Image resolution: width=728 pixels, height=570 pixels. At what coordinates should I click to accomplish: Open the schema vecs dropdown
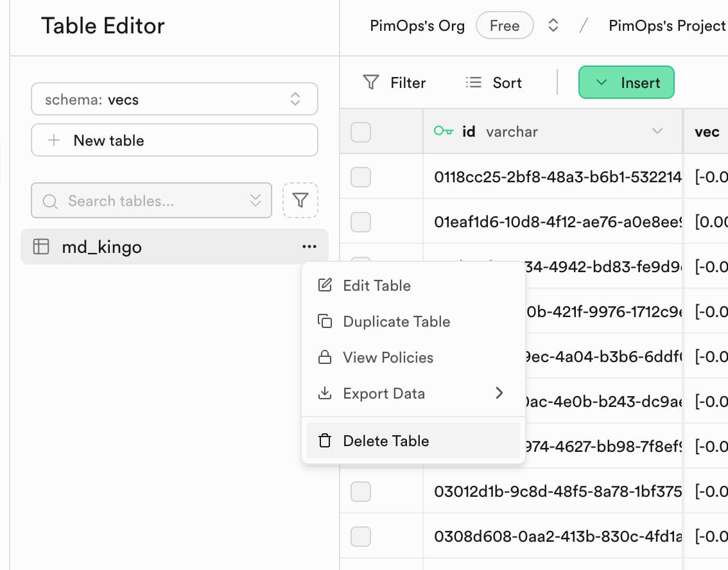(175, 99)
